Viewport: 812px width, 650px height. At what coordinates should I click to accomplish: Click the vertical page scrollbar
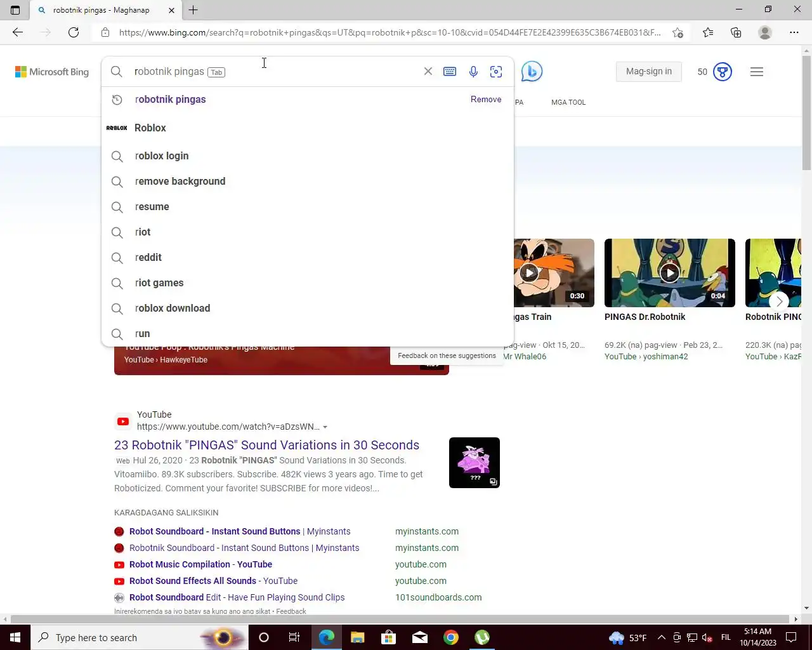(x=806, y=113)
